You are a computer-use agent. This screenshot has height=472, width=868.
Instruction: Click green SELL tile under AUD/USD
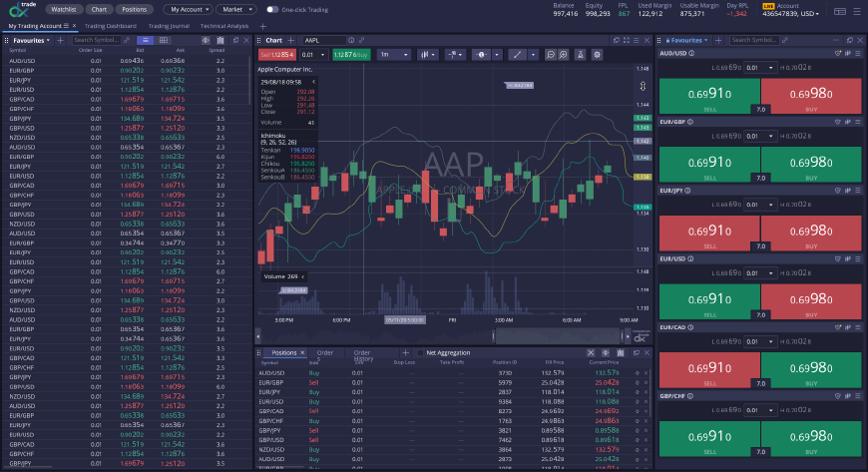(x=709, y=97)
